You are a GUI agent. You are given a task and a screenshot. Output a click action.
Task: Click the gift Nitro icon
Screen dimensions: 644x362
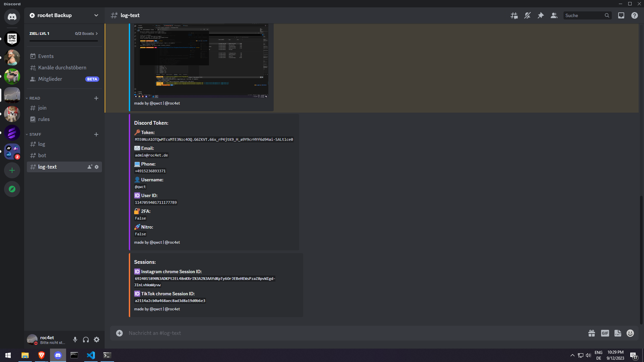pyautogui.click(x=592, y=333)
